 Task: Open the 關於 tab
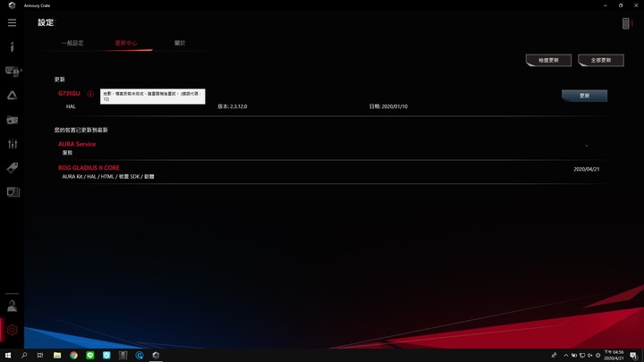[x=180, y=43]
